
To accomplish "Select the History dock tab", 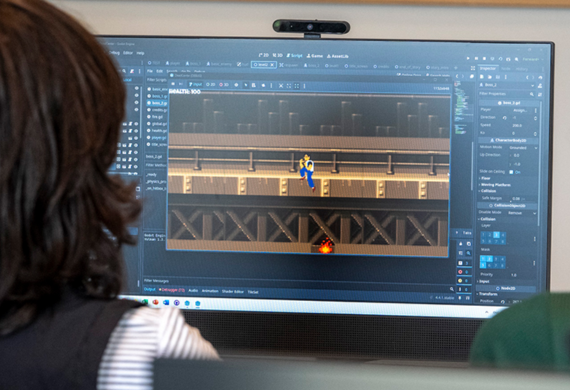I will [x=522, y=69].
